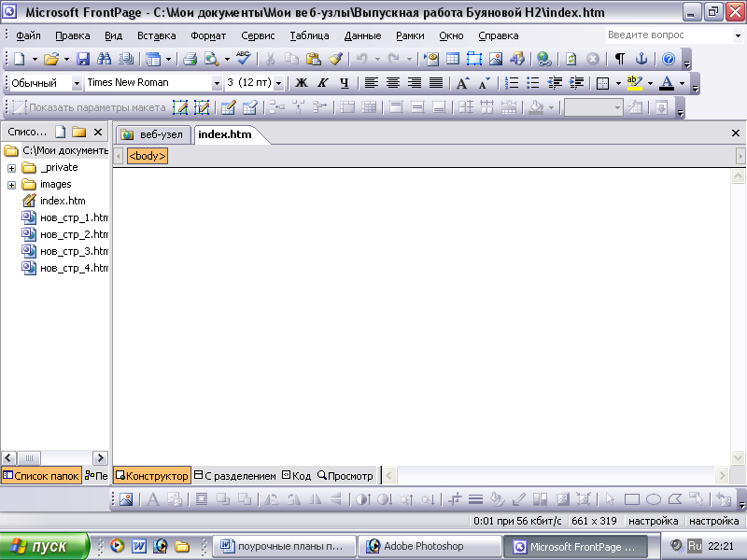Open the font color dropdown arrow

coord(683,83)
